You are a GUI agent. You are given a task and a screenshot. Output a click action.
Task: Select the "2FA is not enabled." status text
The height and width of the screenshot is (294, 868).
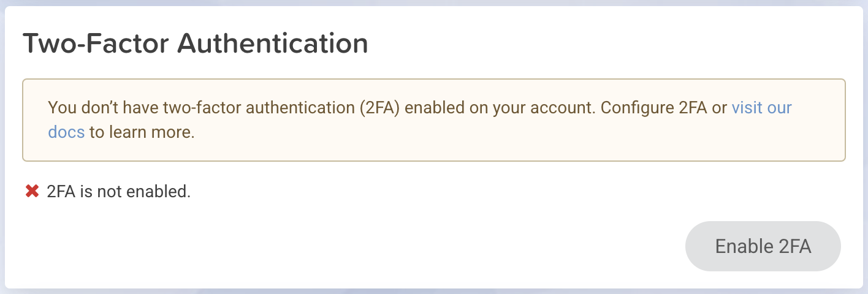tap(119, 192)
